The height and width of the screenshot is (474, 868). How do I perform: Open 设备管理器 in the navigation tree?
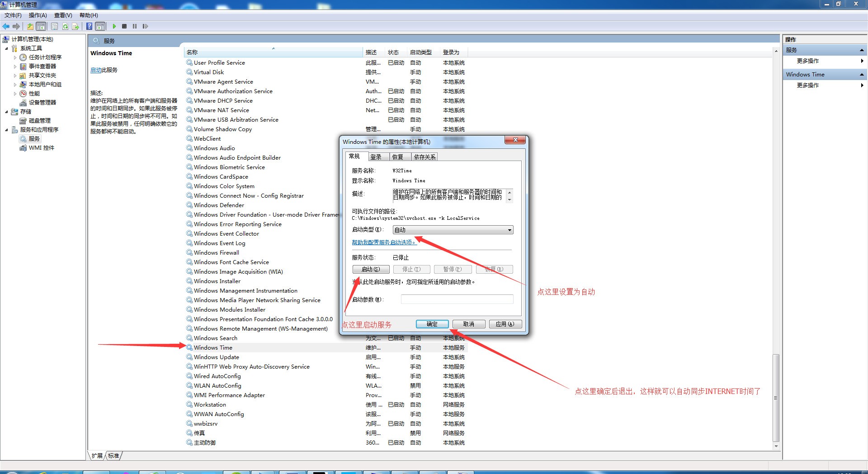(42, 103)
